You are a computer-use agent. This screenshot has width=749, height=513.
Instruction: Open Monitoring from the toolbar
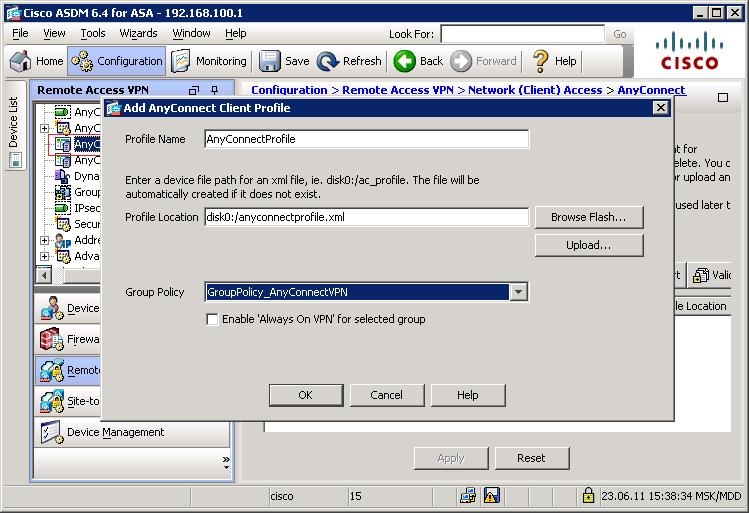tap(209, 61)
